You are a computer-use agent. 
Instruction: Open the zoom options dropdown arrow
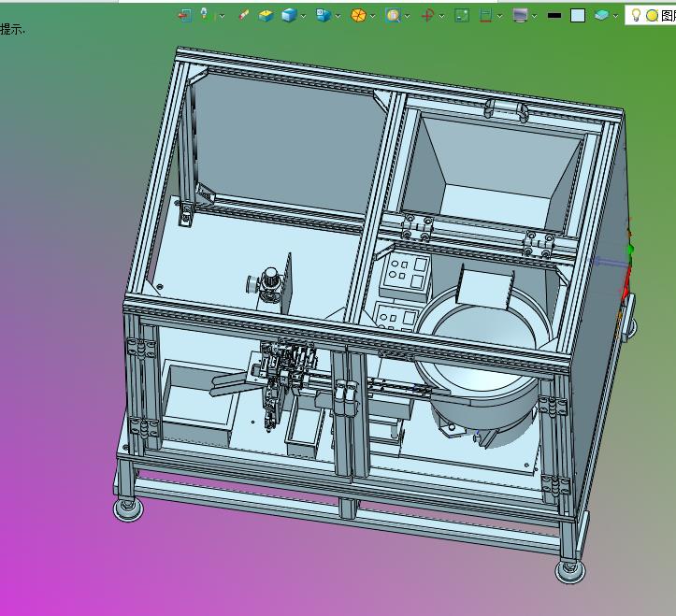tap(407, 17)
